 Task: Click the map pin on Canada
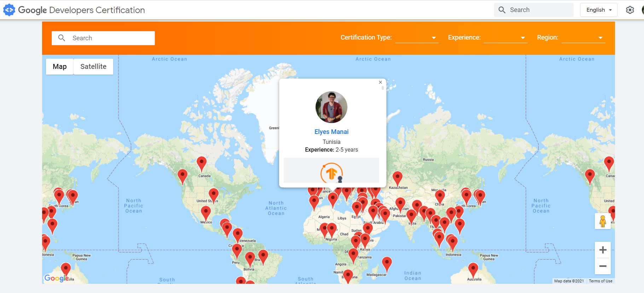[x=202, y=165]
